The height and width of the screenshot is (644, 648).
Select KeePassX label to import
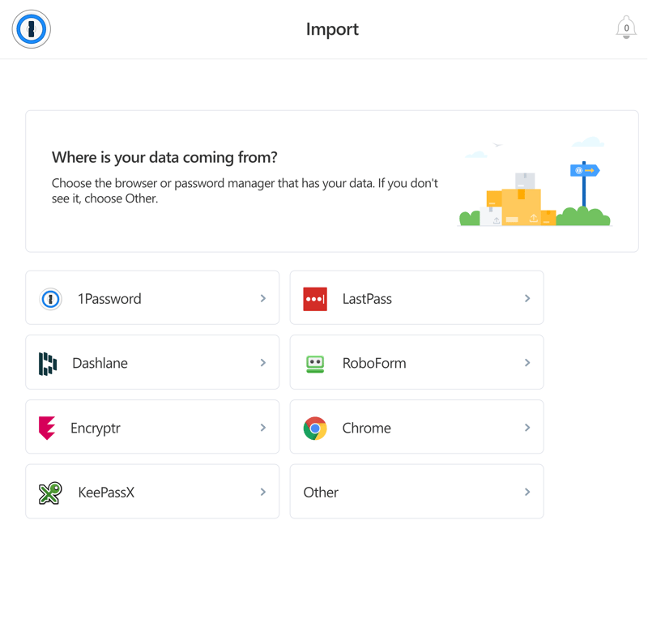106,493
